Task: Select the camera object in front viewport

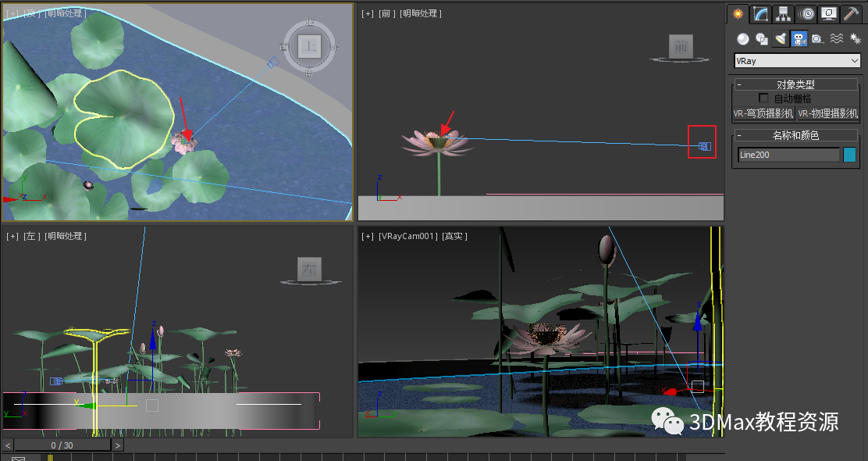Action: pyautogui.click(x=704, y=146)
